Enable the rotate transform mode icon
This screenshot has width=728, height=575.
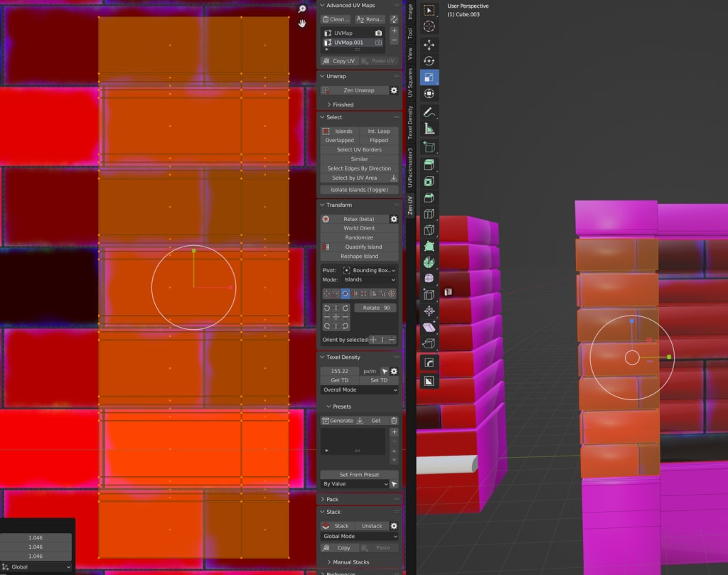(x=346, y=294)
